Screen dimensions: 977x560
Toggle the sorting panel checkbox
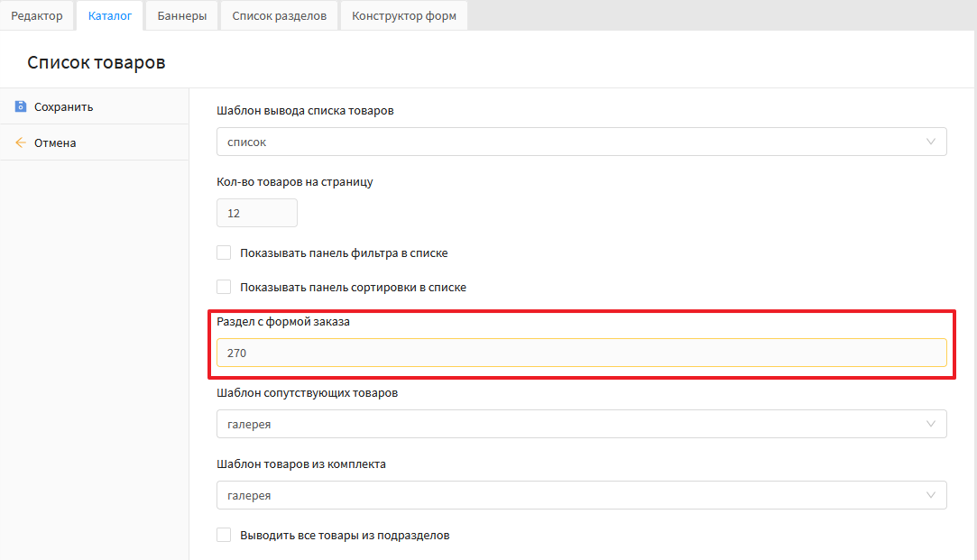click(x=225, y=288)
